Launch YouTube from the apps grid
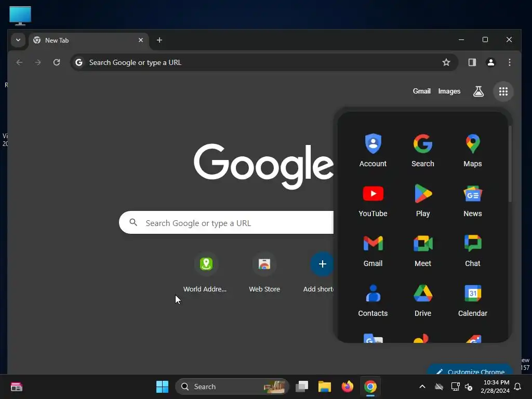The height and width of the screenshot is (399, 532). (373, 200)
